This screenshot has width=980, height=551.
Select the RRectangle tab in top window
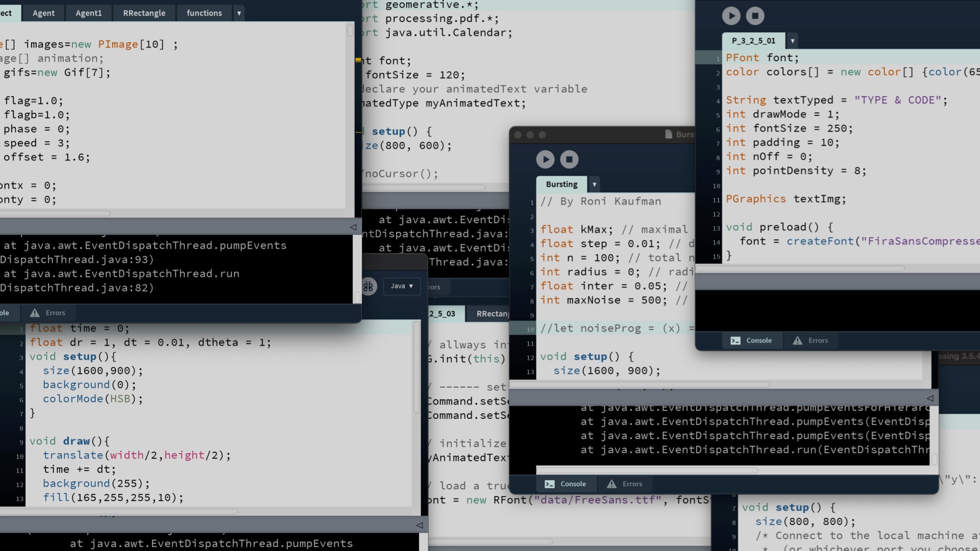click(x=144, y=13)
